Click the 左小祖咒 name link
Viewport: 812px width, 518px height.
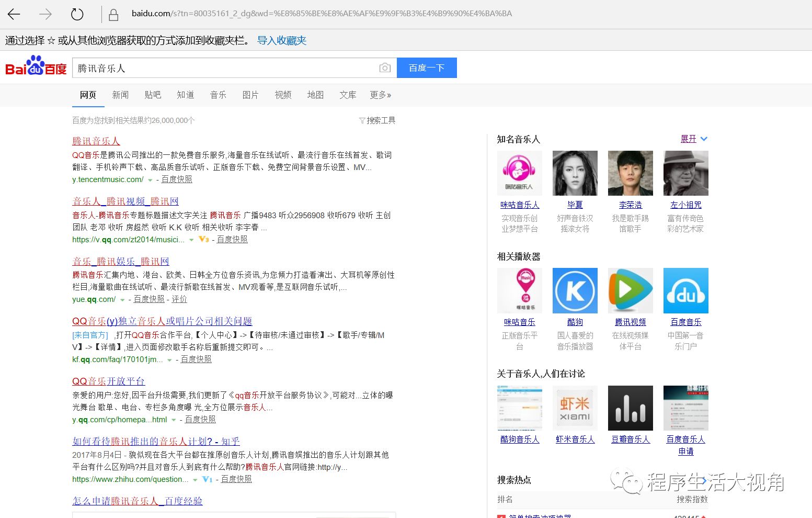point(686,205)
